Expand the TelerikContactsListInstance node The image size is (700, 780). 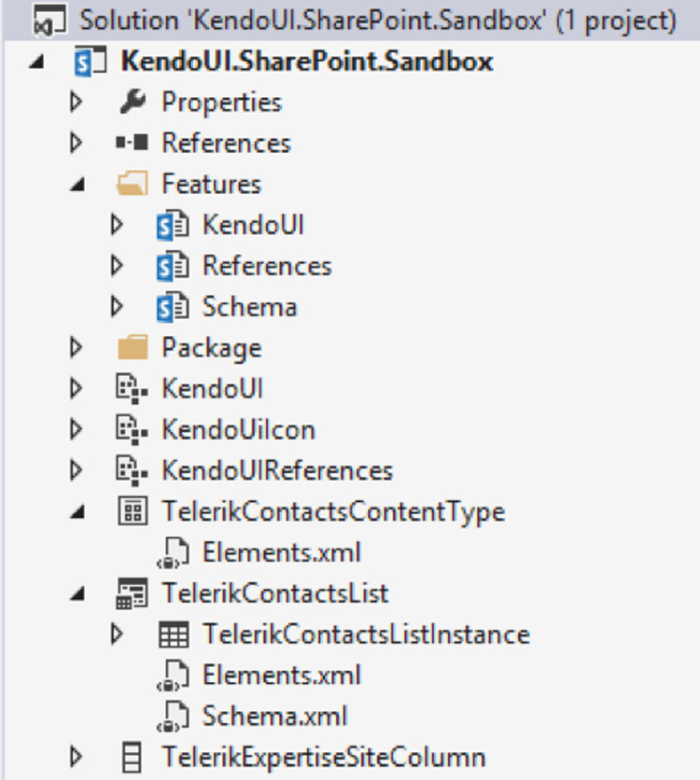point(117,634)
